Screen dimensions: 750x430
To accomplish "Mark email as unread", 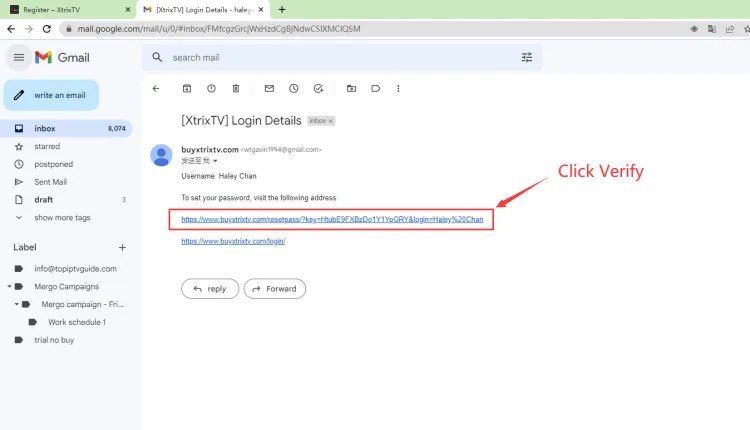I will click(x=269, y=88).
